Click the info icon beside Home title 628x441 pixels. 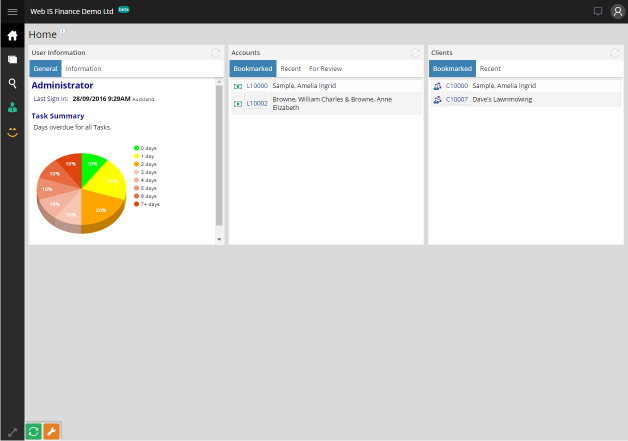(62, 31)
